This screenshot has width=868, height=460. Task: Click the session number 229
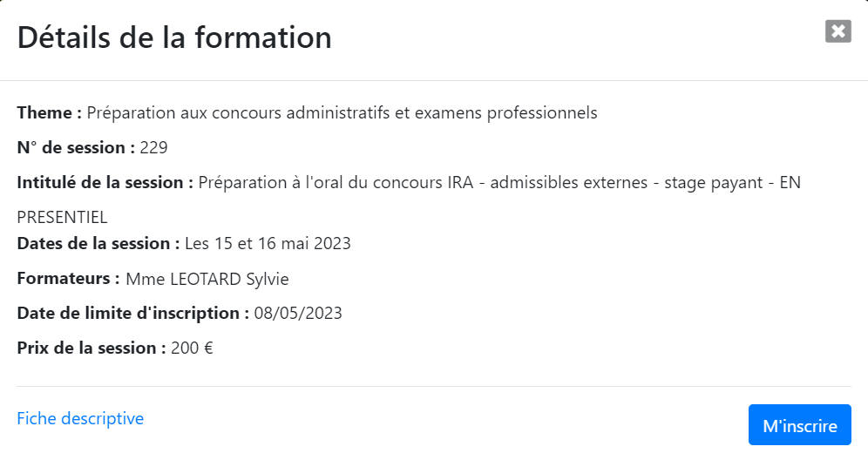point(154,148)
